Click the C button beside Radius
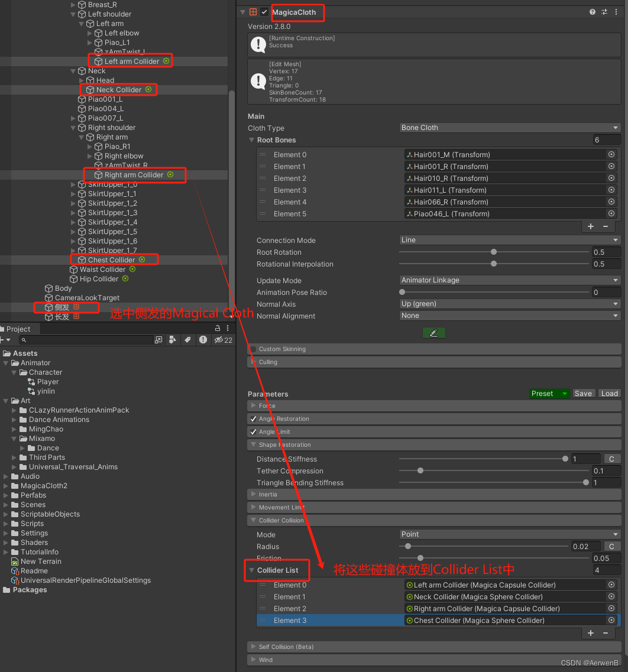This screenshot has width=628, height=672. click(x=611, y=547)
